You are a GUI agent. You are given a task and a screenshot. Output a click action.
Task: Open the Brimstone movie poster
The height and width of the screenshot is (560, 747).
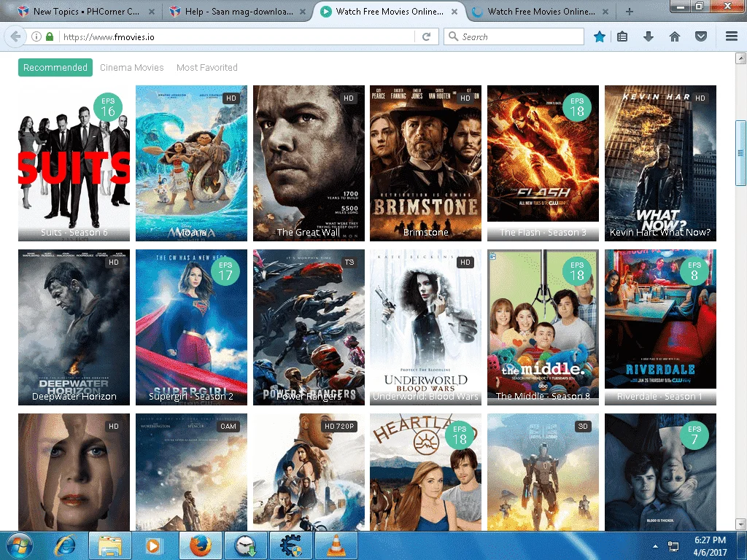pos(426,163)
